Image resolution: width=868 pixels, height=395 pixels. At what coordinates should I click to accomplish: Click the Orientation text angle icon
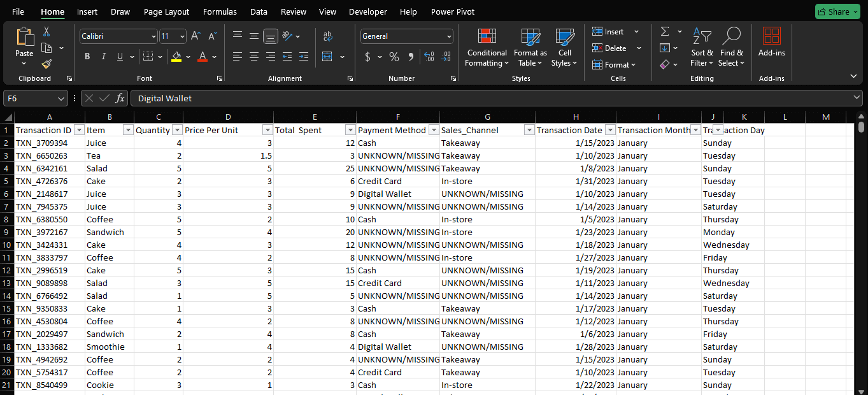(287, 36)
